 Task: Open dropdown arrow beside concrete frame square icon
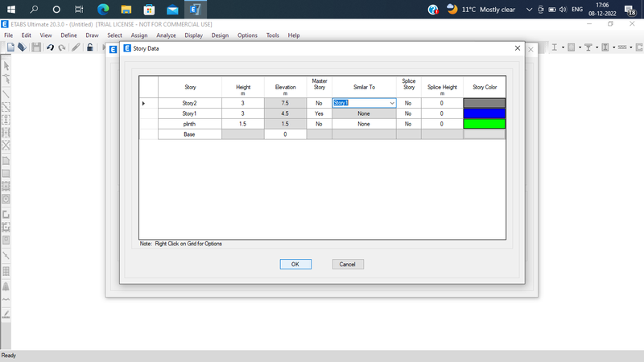pos(580,47)
